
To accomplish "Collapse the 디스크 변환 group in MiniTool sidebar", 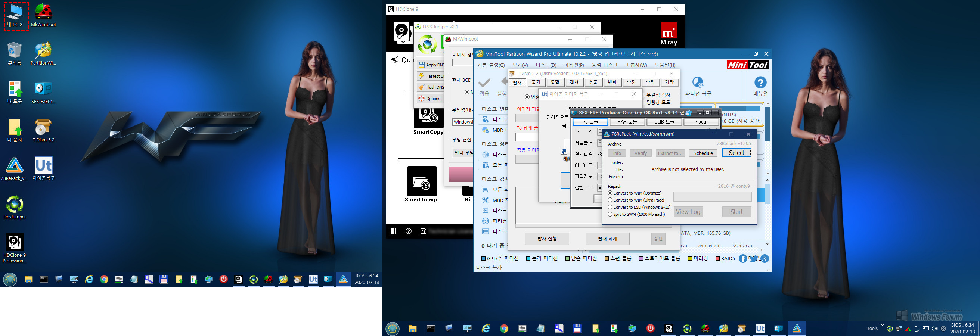I will coord(494,109).
